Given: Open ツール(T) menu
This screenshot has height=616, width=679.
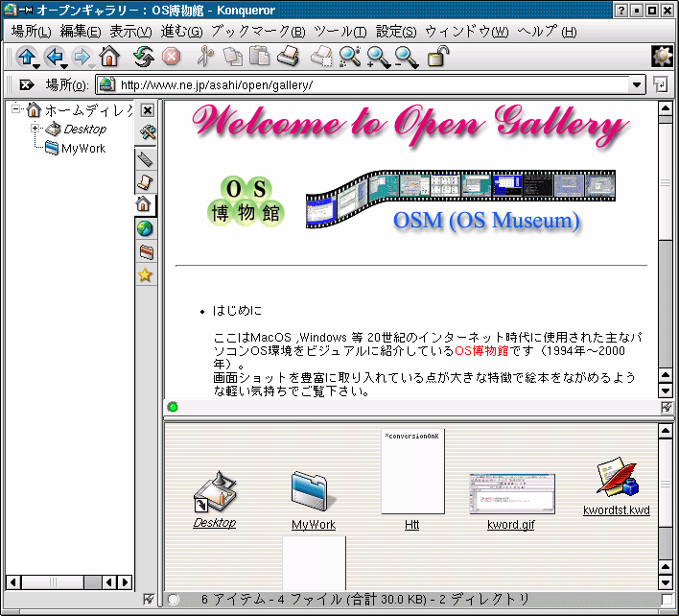Looking at the screenshot, I should tap(339, 32).
